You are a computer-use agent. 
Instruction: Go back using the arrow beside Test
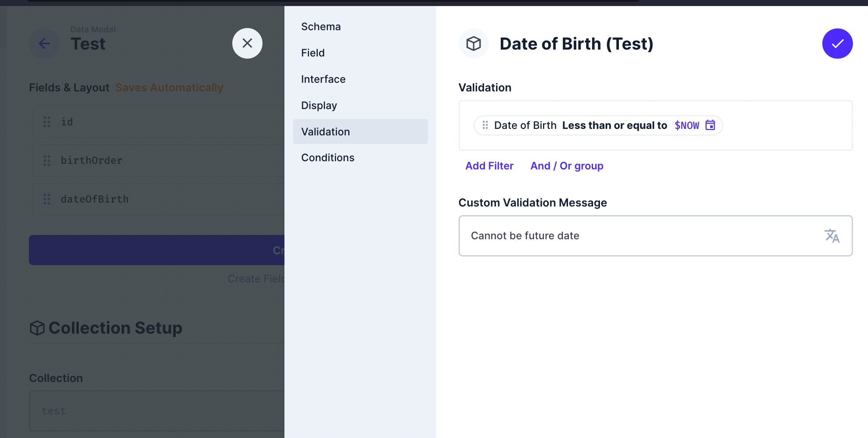click(44, 44)
